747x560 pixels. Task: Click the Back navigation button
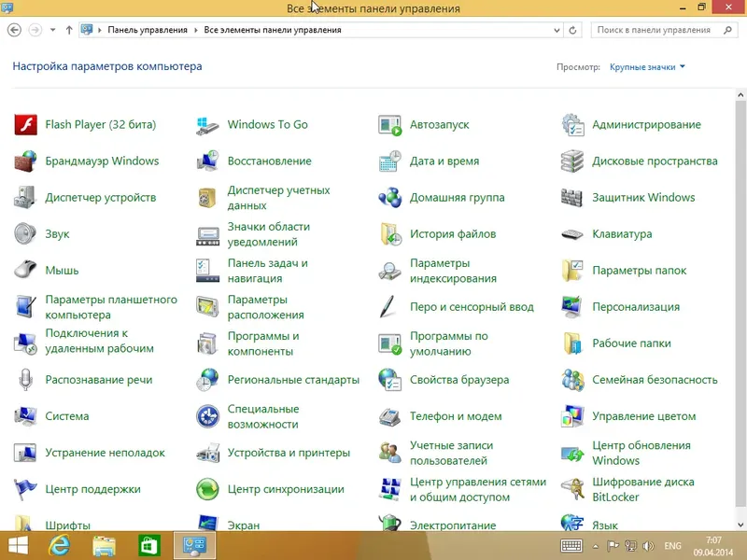(13, 29)
